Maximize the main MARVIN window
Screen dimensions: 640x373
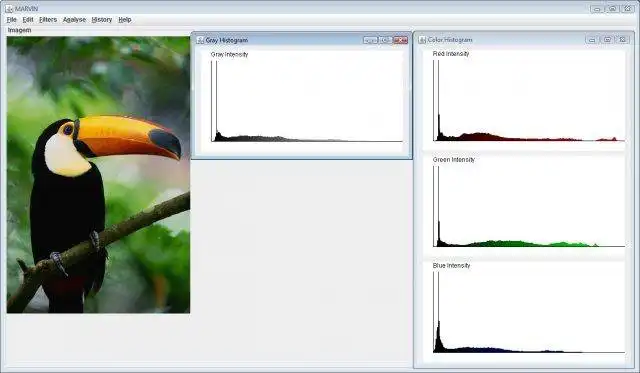click(x=613, y=9)
